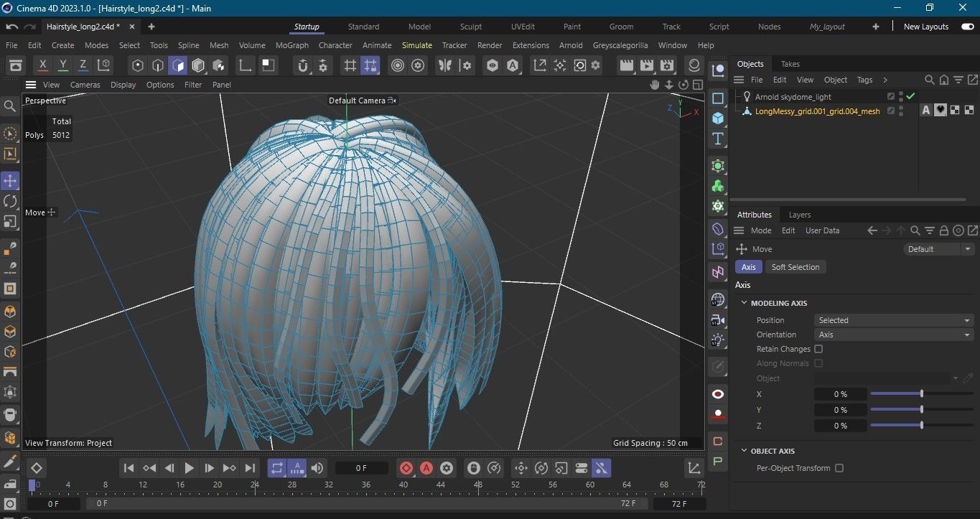Click the Record Active Objects keyframe icon

[x=406, y=468]
